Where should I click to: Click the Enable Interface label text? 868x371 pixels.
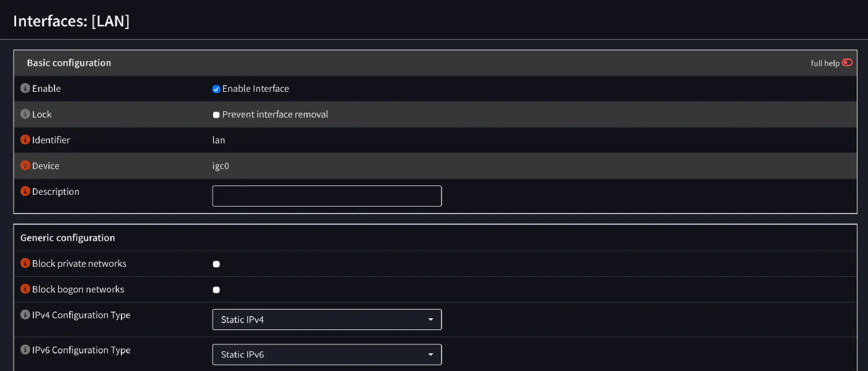click(x=255, y=89)
